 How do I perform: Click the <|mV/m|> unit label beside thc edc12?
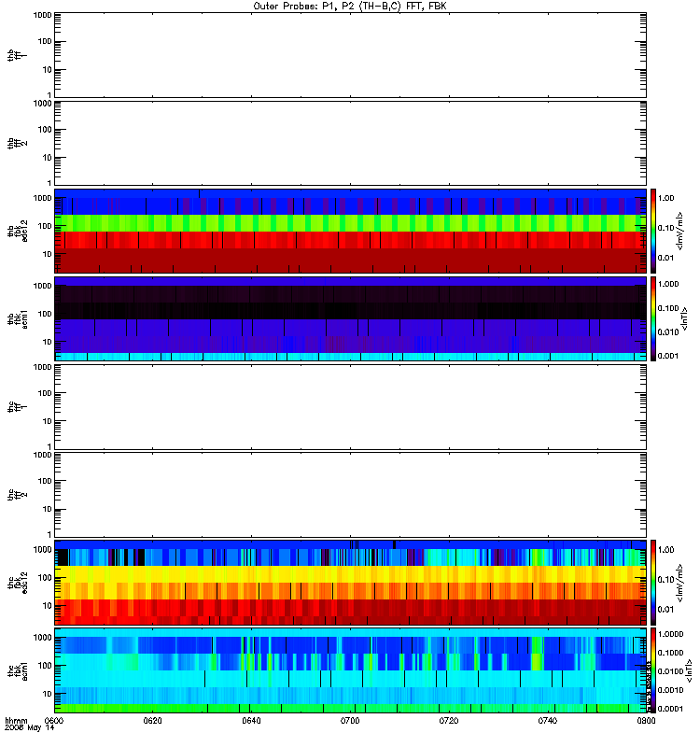(680, 583)
